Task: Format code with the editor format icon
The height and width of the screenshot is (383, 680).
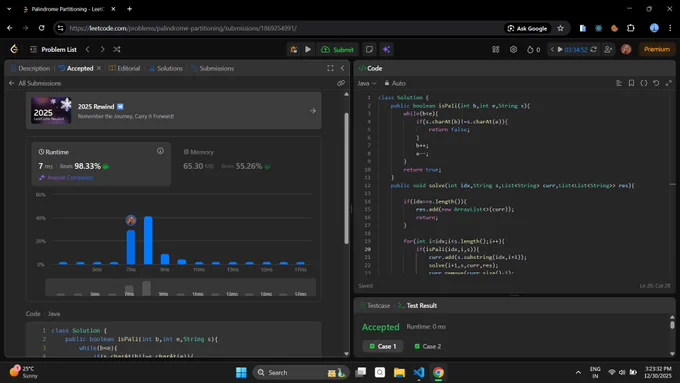Action: pyautogui.click(x=619, y=83)
